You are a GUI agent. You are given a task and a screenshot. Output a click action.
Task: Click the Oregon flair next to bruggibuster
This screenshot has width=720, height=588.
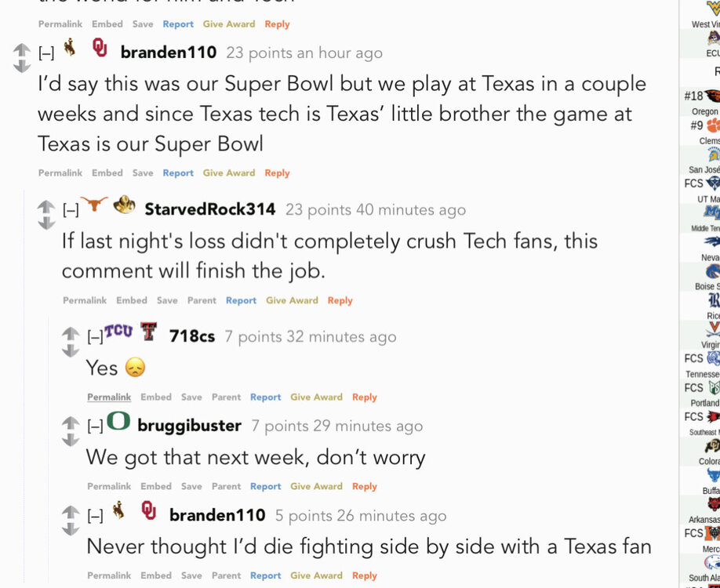(118, 422)
